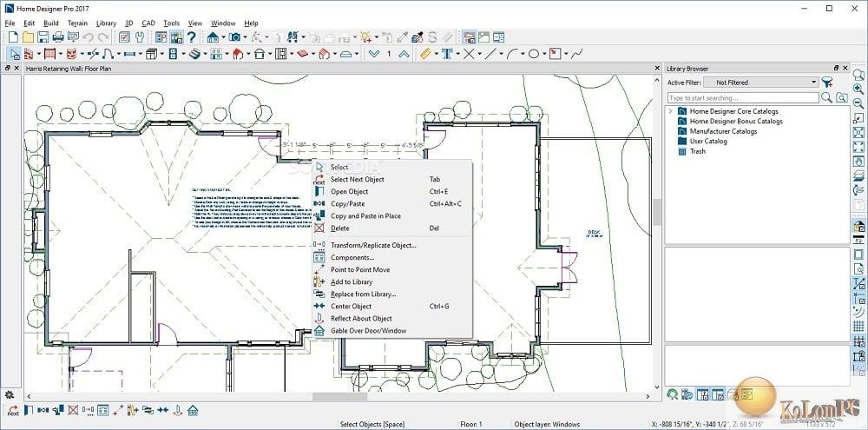Open Preferences using the wrench icon
The width and height of the screenshot is (868, 430).
click(x=140, y=37)
